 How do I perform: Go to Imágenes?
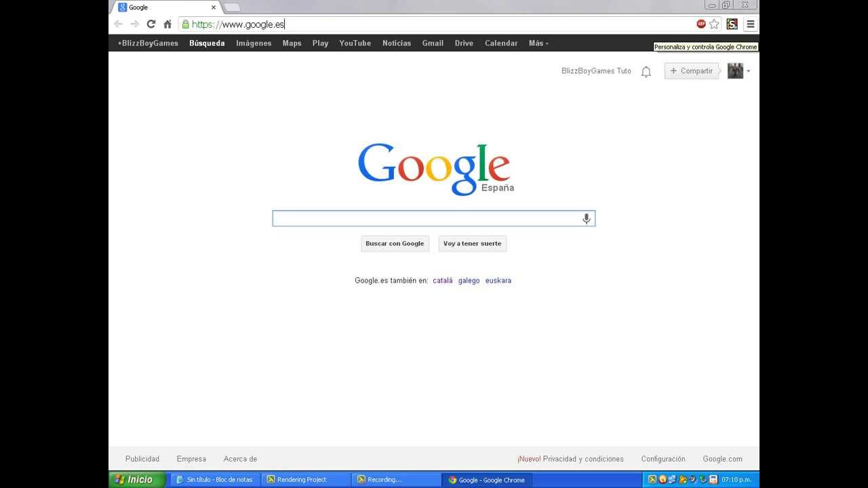[254, 43]
